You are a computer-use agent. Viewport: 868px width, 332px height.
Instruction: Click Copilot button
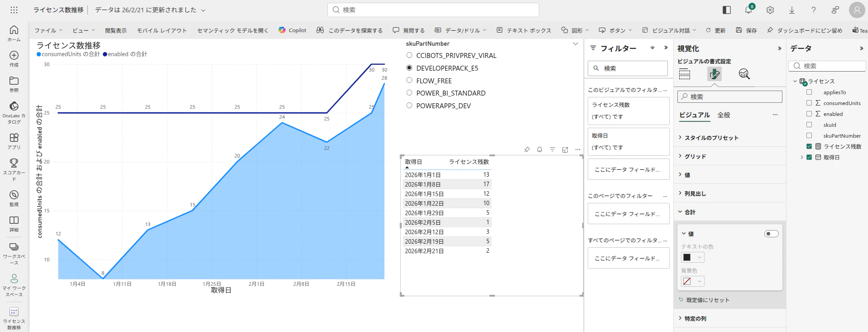click(293, 30)
